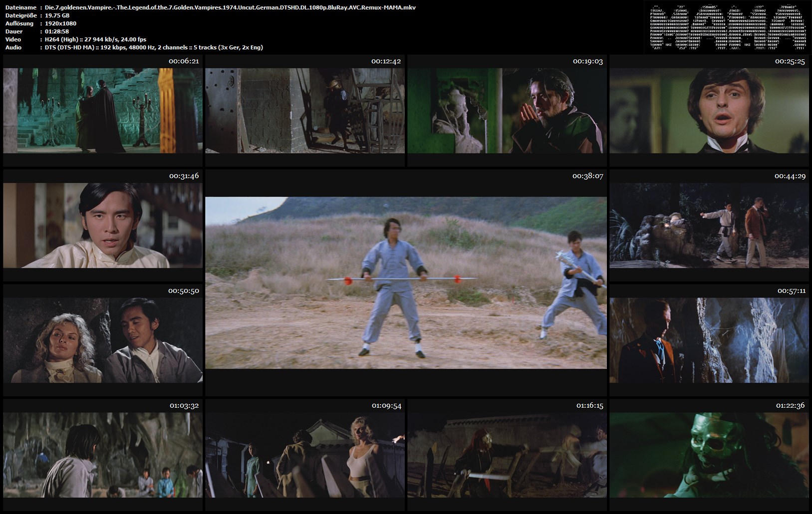The width and height of the screenshot is (812, 514).
Task: Click the "Audio" label in the header
Action: (13, 47)
